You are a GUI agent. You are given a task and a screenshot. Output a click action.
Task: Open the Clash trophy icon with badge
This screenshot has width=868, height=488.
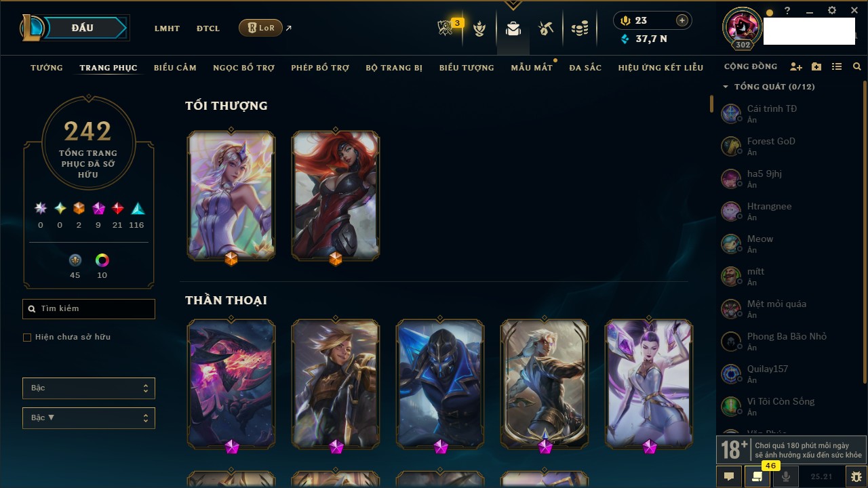click(446, 28)
